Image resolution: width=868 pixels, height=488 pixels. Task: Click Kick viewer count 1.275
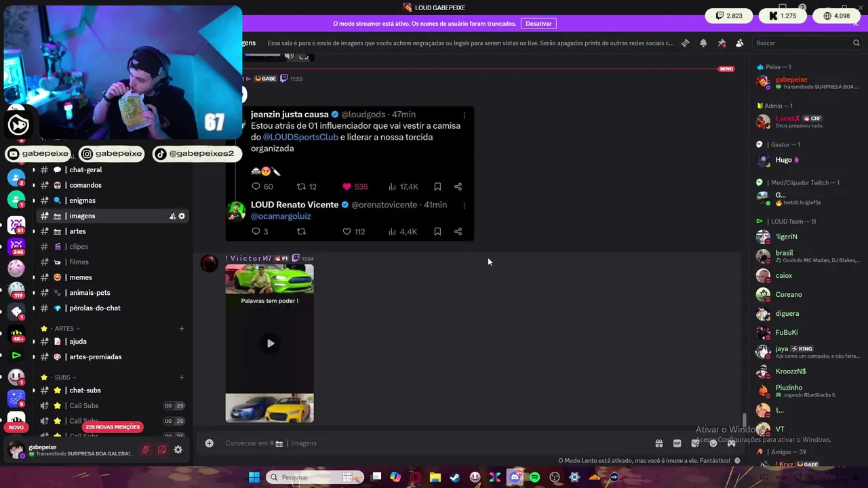point(782,16)
